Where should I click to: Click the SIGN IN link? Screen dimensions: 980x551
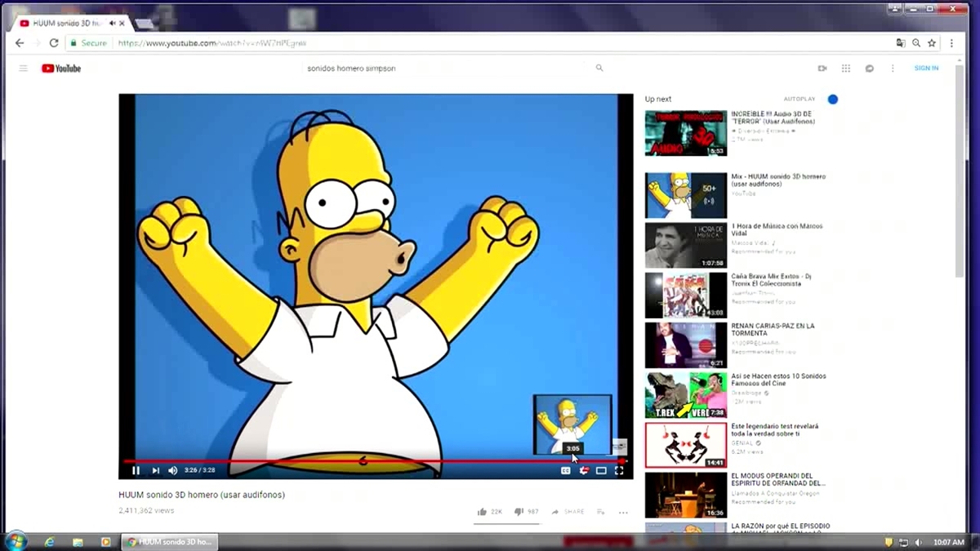[926, 69]
